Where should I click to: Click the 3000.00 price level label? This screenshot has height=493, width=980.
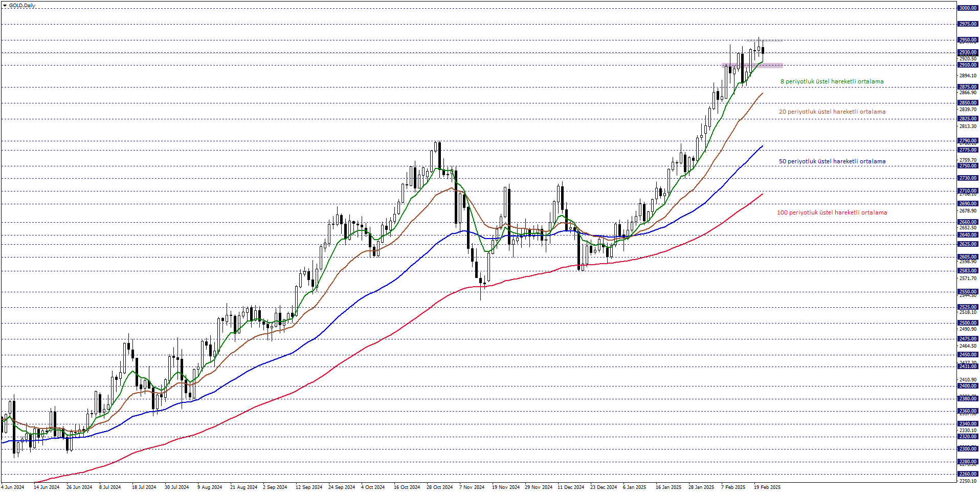pos(968,8)
